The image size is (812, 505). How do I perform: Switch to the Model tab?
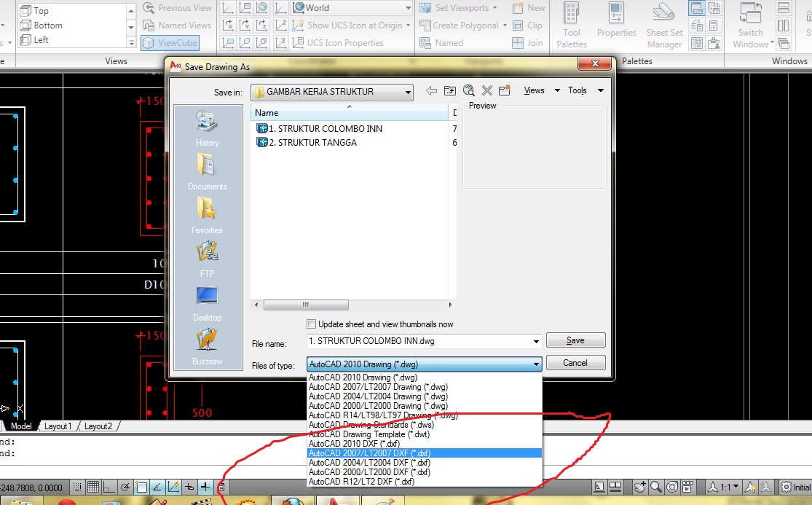click(20, 426)
